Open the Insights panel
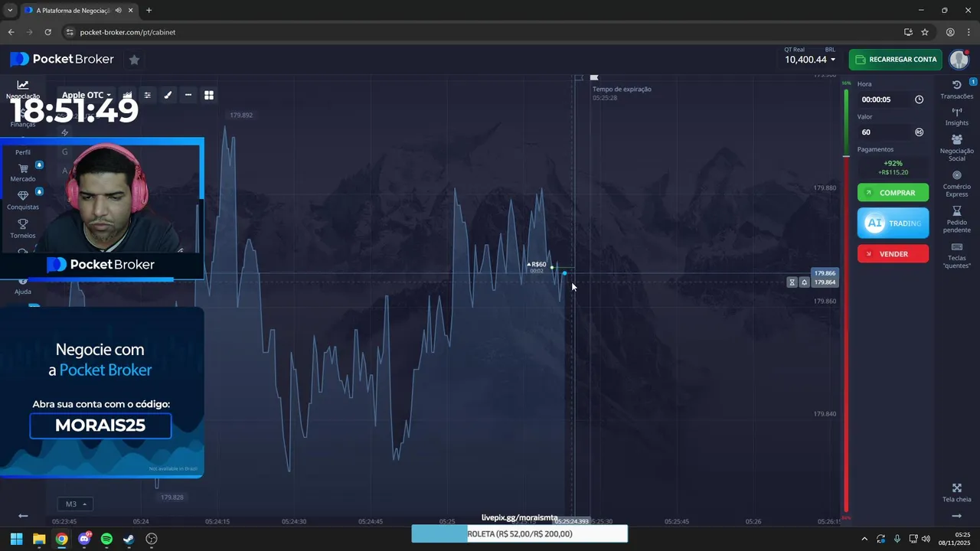Image resolution: width=980 pixels, height=551 pixels. coord(956,117)
